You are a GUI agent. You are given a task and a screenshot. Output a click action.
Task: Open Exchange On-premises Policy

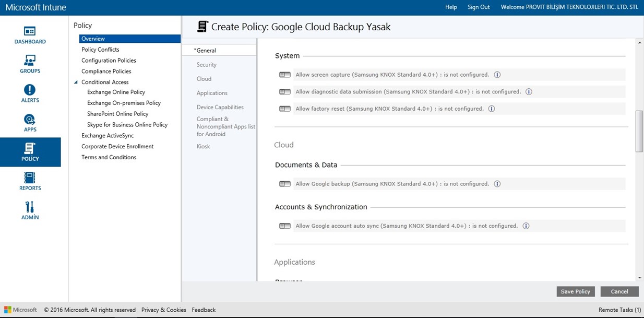pyautogui.click(x=124, y=103)
